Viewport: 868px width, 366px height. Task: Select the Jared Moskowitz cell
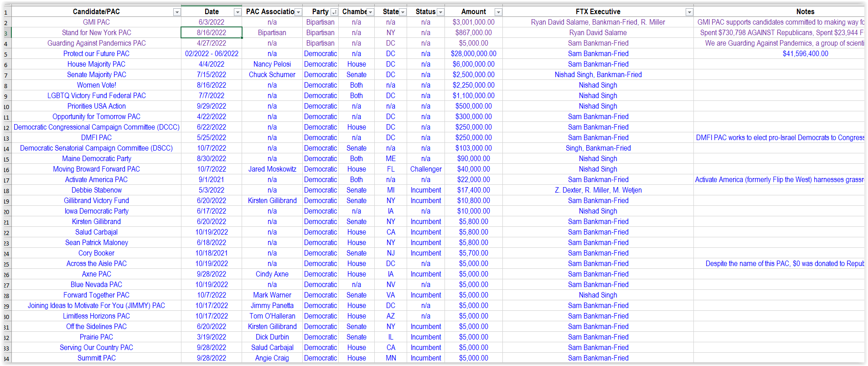pyautogui.click(x=272, y=169)
